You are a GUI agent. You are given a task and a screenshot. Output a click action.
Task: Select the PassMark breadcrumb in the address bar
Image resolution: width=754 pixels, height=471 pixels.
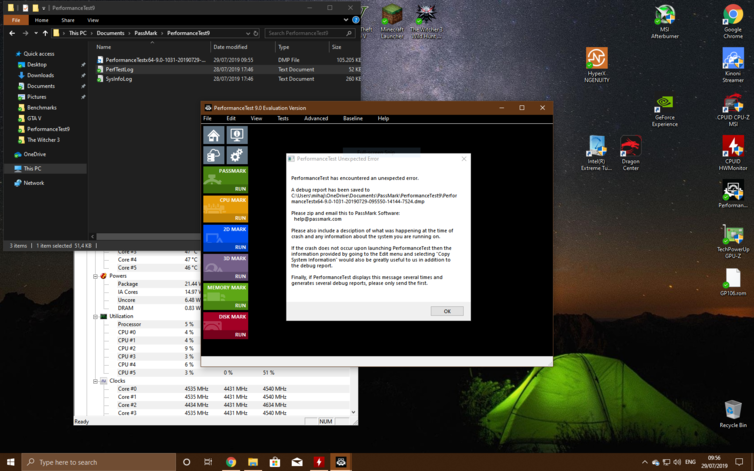coord(146,33)
